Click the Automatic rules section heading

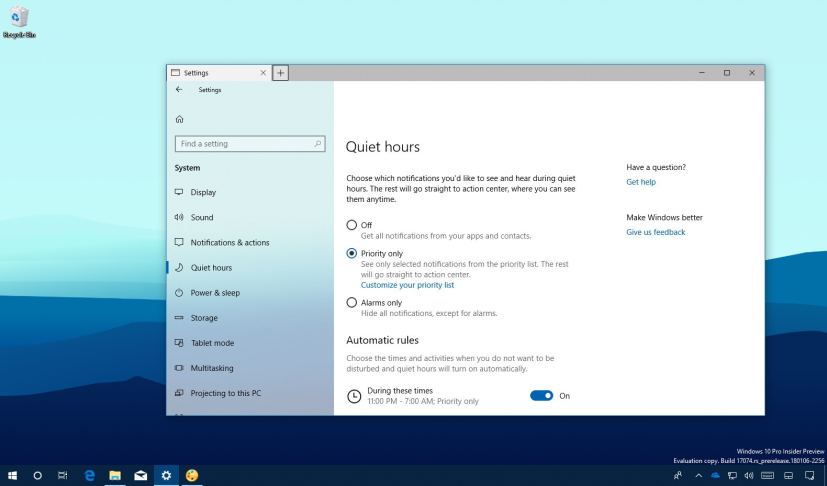(382, 340)
